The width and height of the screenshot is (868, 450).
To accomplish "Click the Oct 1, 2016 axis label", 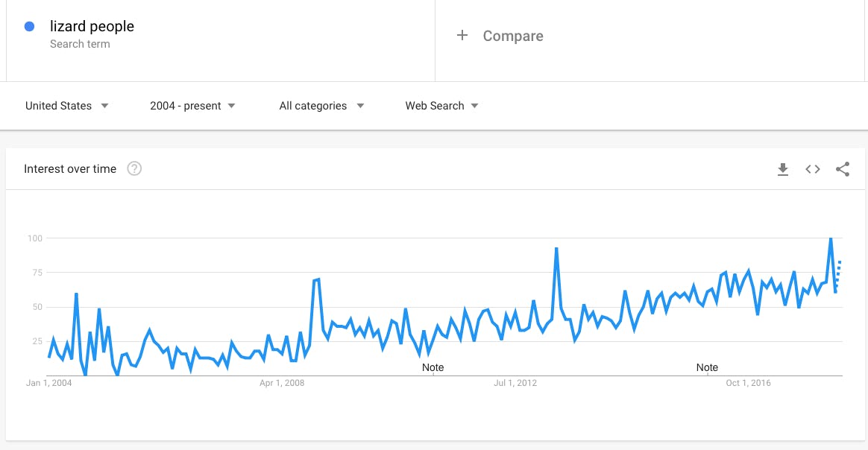I will tap(749, 383).
